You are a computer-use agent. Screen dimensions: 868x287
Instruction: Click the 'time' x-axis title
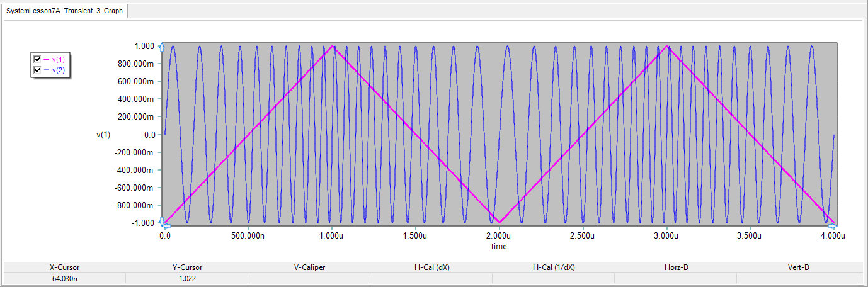(x=499, y=247)
